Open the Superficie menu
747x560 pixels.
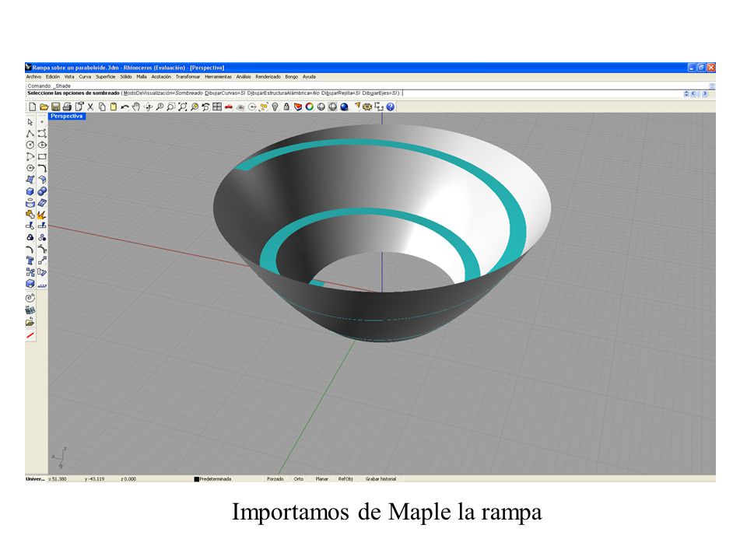click(105, 77)
